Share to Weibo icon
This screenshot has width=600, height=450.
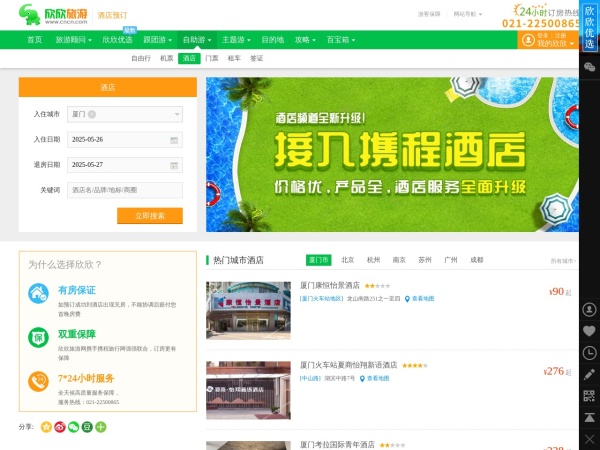pos(60,427)
